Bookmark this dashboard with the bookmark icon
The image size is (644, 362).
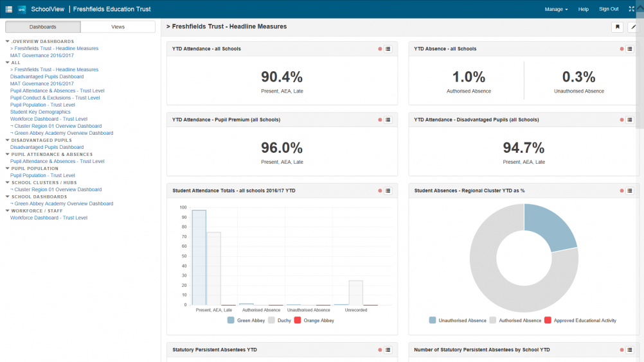click(617, 27)
